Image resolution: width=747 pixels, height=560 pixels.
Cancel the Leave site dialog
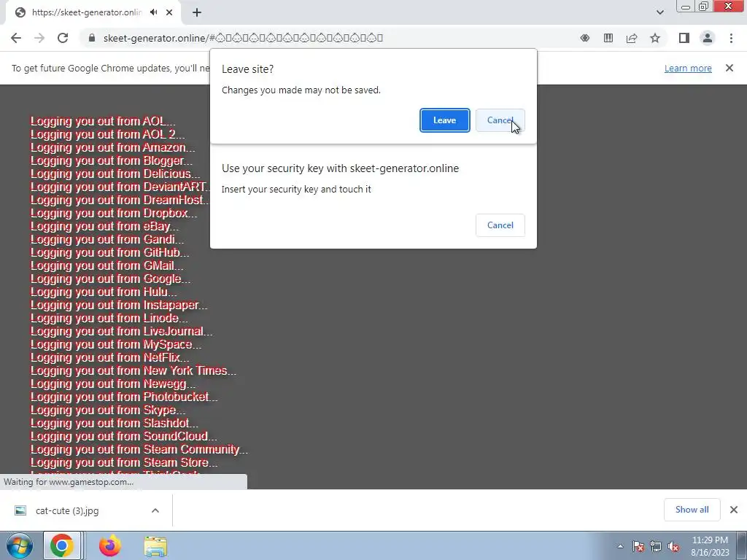coord(500,120)
